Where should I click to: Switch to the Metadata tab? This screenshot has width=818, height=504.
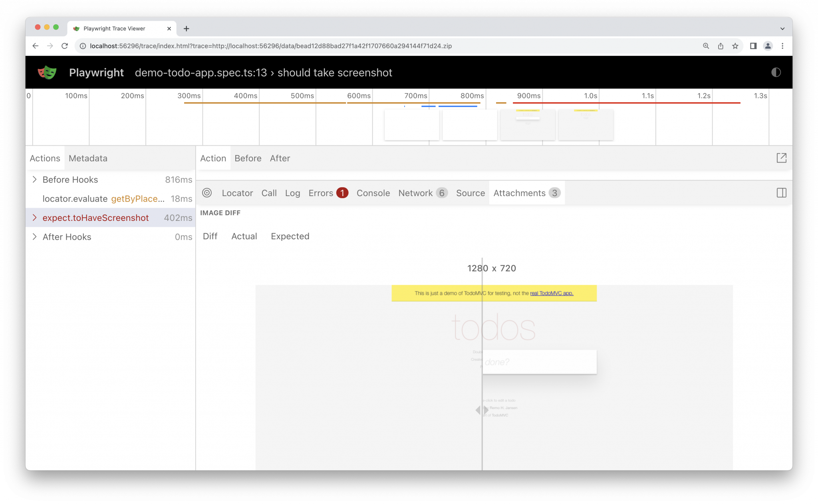(x=87, y=158)
